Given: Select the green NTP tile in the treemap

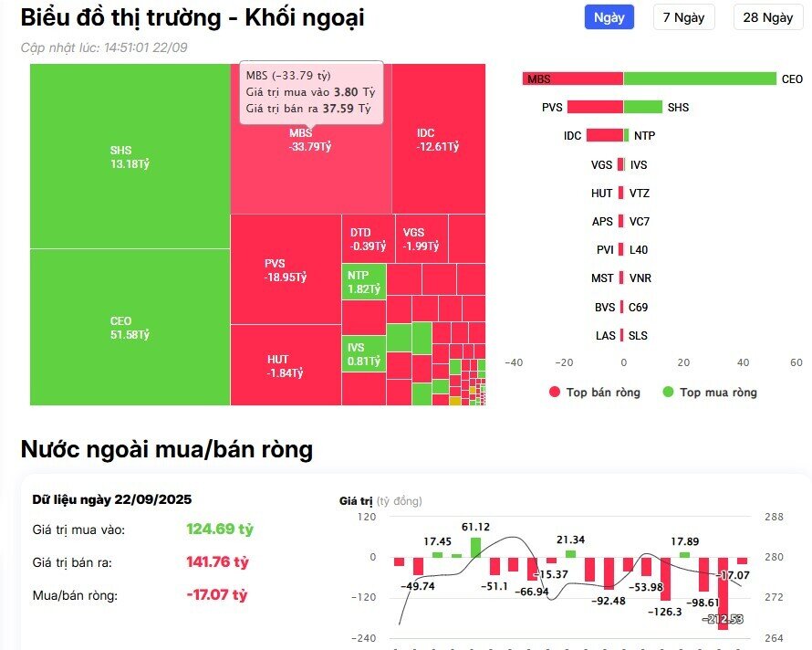Looking at the screenshot, I should point(361,280).
